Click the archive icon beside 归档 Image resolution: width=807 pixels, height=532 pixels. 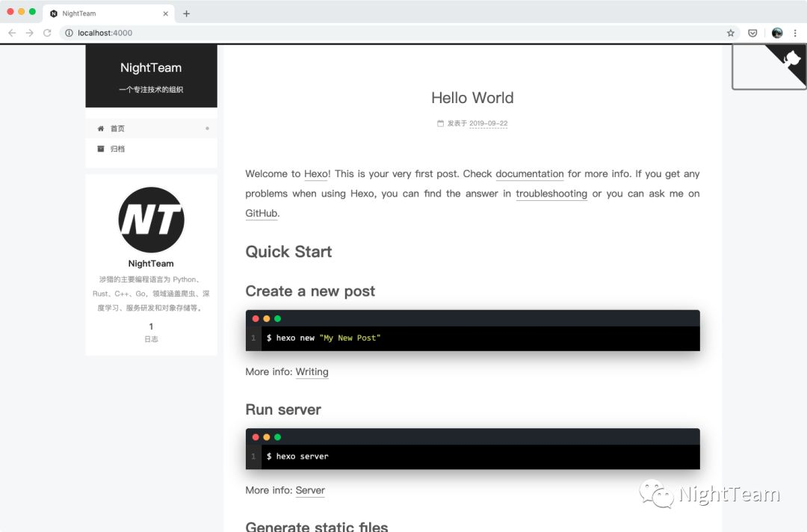101,149
